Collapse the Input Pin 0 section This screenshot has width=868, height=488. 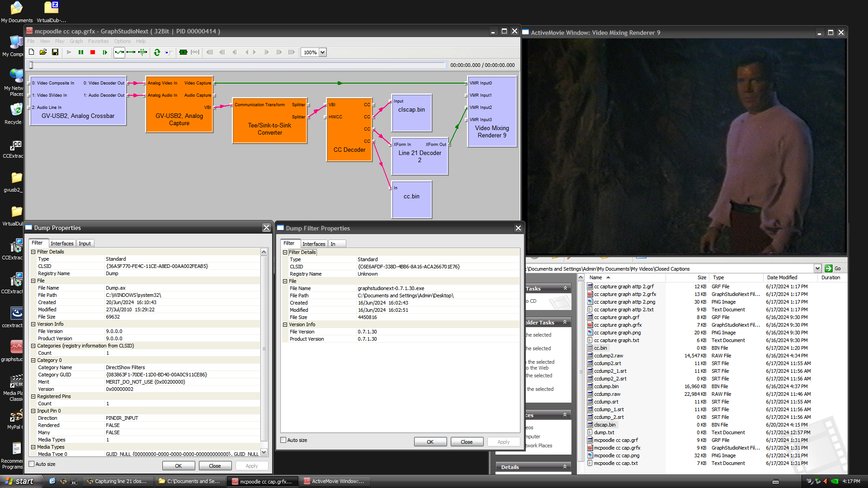click(33, 411)
